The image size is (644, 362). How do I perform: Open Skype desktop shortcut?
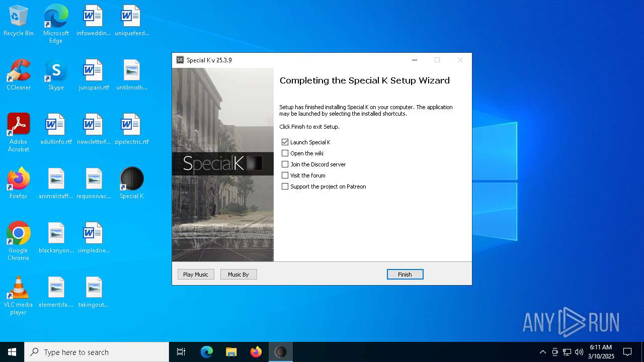pyautogui.click(x=56, y=75)
